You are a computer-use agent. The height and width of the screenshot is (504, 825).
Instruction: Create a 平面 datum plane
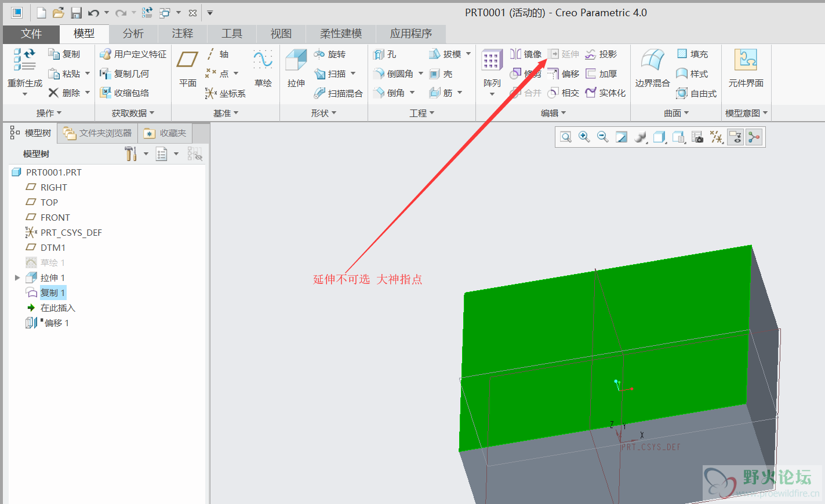[187, 68]
